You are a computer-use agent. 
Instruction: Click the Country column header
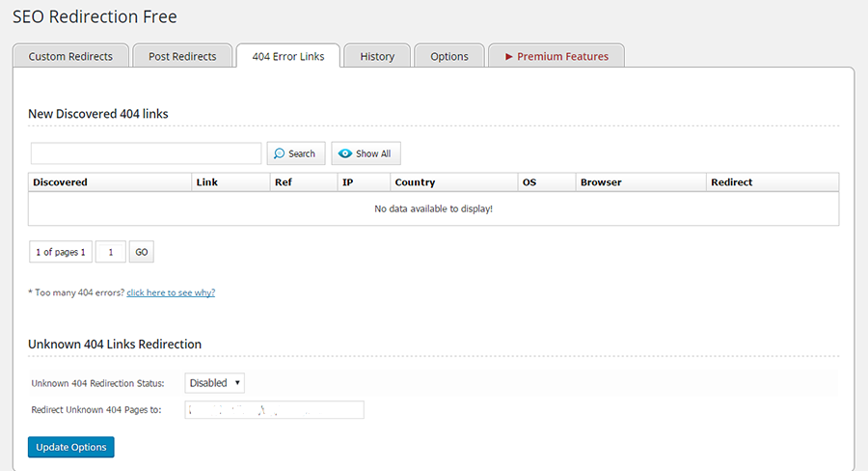pos(454,182)
